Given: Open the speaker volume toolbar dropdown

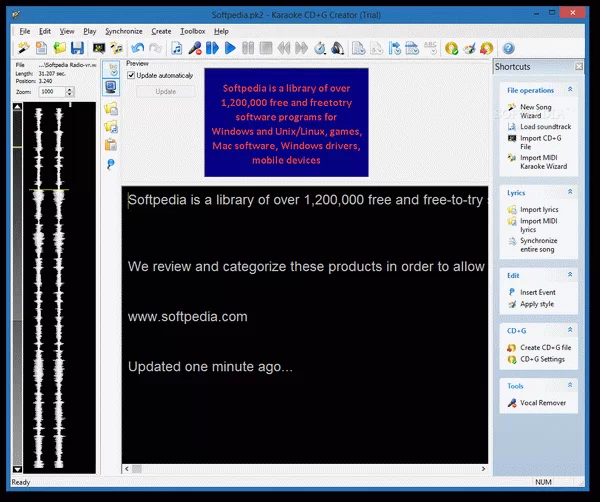Looking at the screenshot, I should [x=338, y=48].
